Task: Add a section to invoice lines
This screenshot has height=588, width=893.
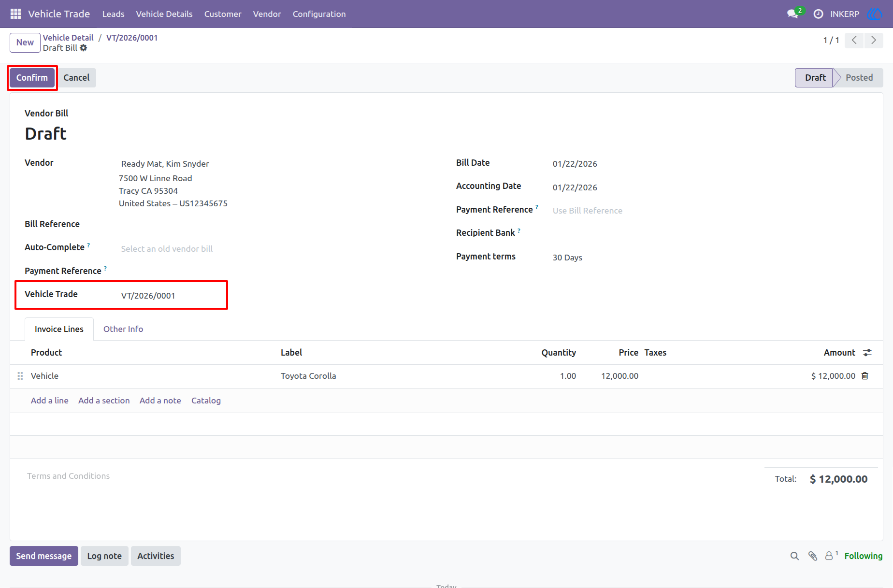Action: (104, 401)
